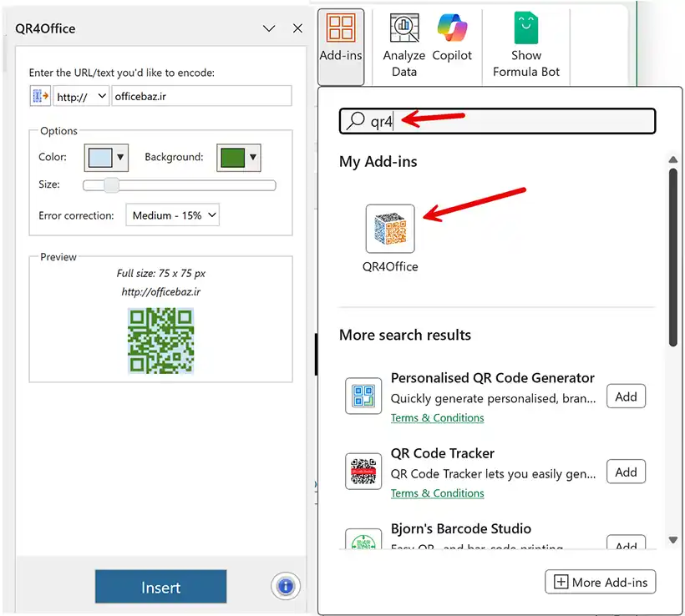Open the QR4Office info button

point(286,586)
